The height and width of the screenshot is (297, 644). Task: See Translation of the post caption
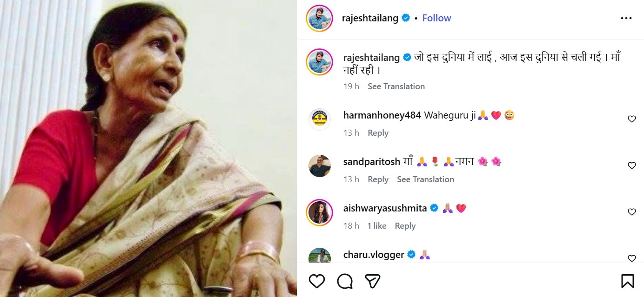396,86
